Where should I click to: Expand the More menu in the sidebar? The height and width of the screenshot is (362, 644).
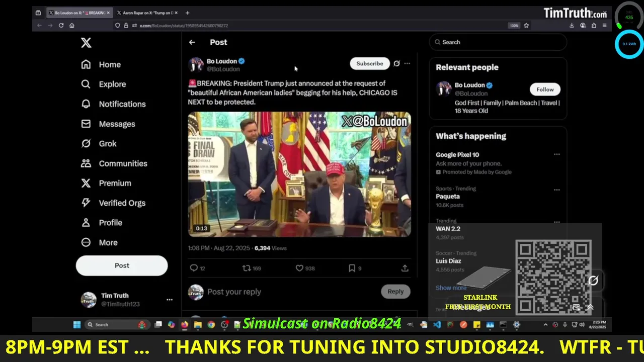[100, 242]
